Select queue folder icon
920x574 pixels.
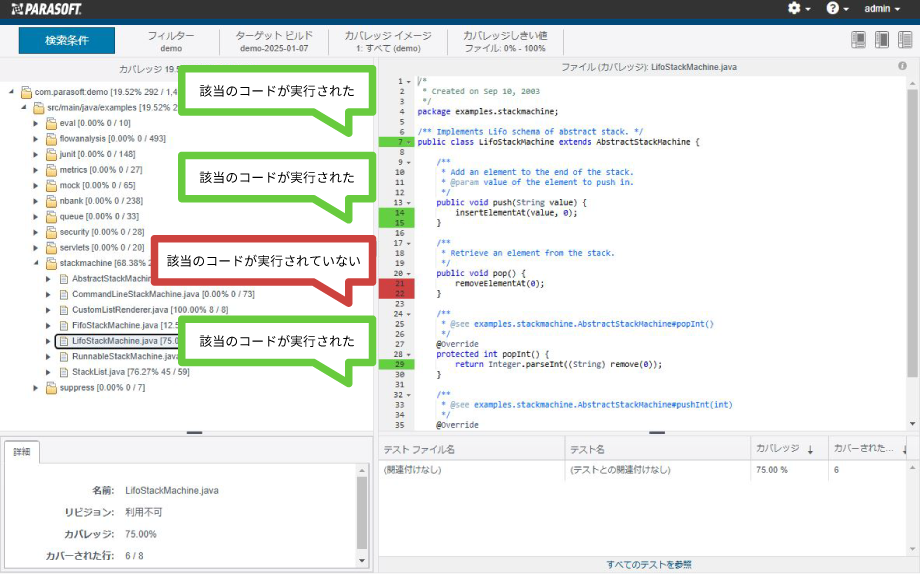(x=52, y=217)
